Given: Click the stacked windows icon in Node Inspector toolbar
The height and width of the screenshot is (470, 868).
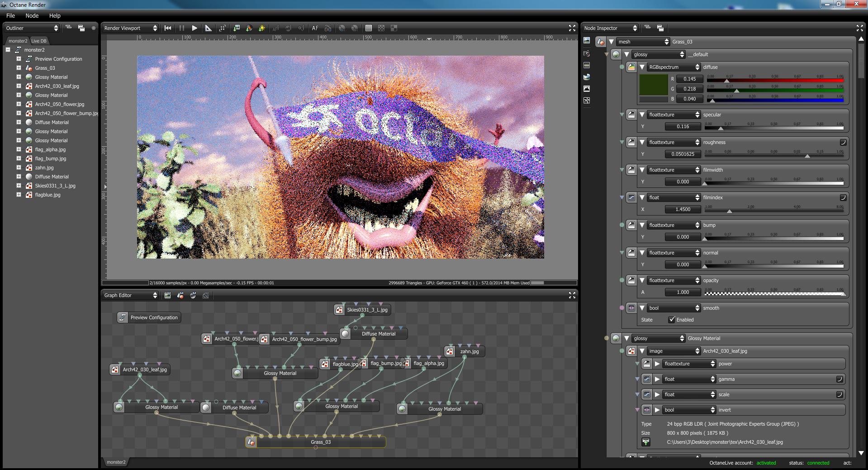Looking at the screenshot, I should coord(660,28).
